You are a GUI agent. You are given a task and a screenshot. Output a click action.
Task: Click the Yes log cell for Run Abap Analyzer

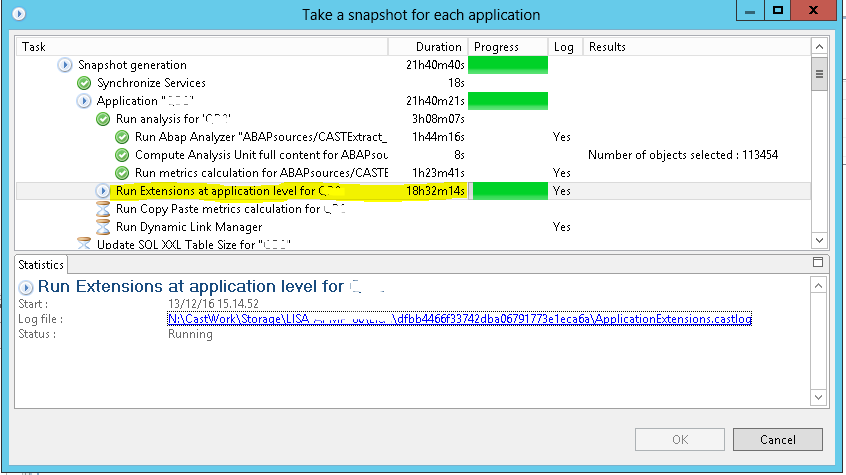pos(562,137)
